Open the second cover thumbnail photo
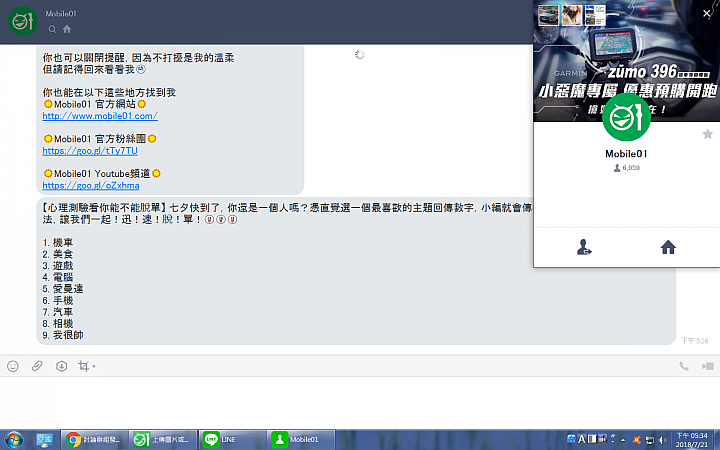 (x=572, y=15)
